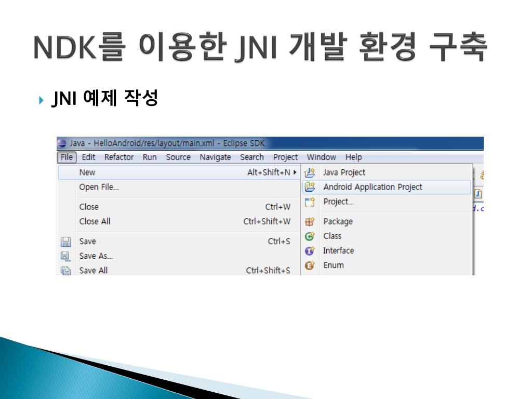Select Close in the File menu
Image resolution: width=532 pixels, height=399 pixels.
[179, 207]
